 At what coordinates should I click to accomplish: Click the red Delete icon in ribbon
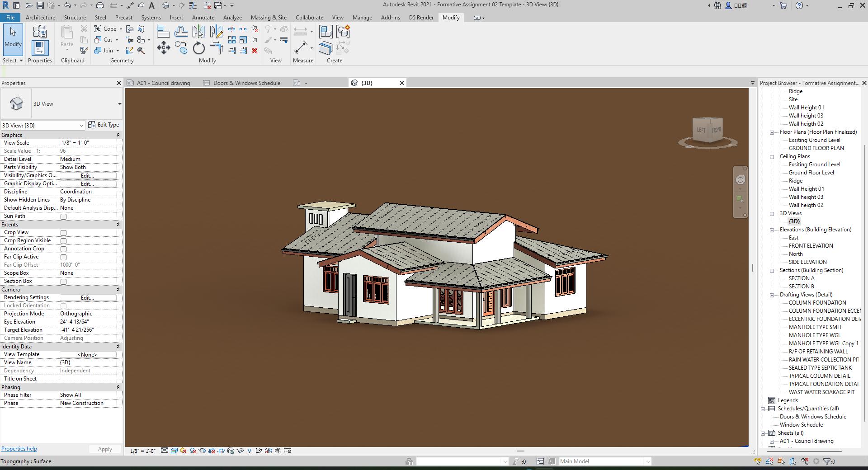pos(255,51)
